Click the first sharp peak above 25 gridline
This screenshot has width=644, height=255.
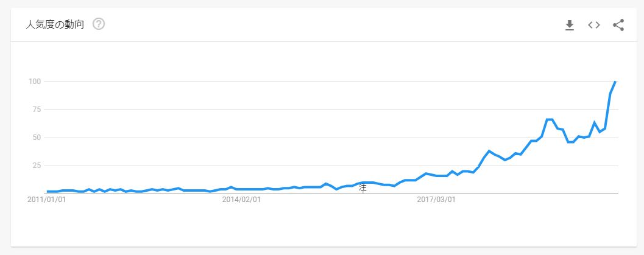[x=489, y=150]
